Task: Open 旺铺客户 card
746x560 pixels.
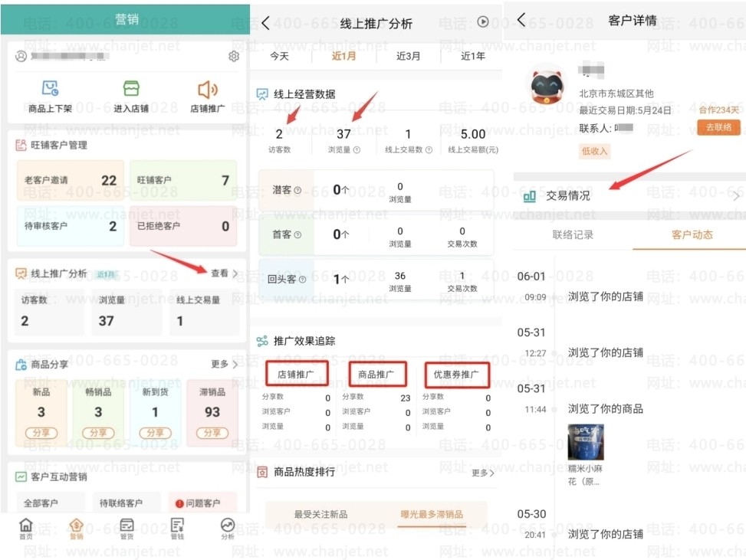Action: pos(183,180)
